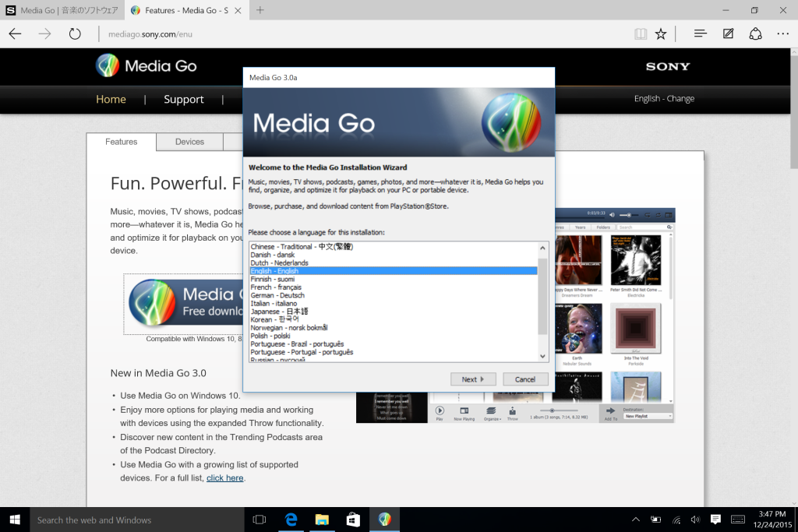
Task: Click the Media Go installer taskbar icon
Action: (385, 520)
